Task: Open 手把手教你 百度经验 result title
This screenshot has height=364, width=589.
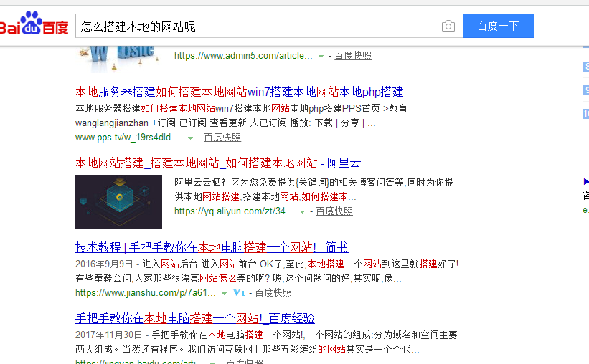Action: click(195, 318)
